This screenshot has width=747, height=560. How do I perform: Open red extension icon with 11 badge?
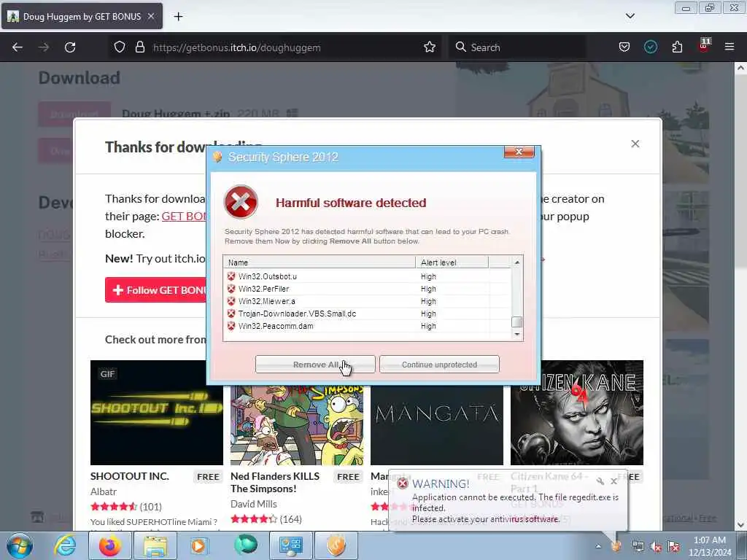tap(704, 46)
